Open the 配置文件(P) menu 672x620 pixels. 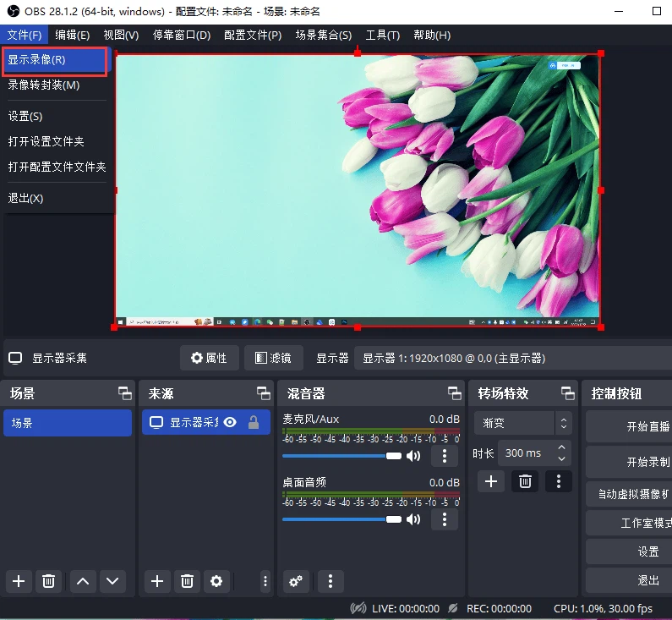point(253,36)
